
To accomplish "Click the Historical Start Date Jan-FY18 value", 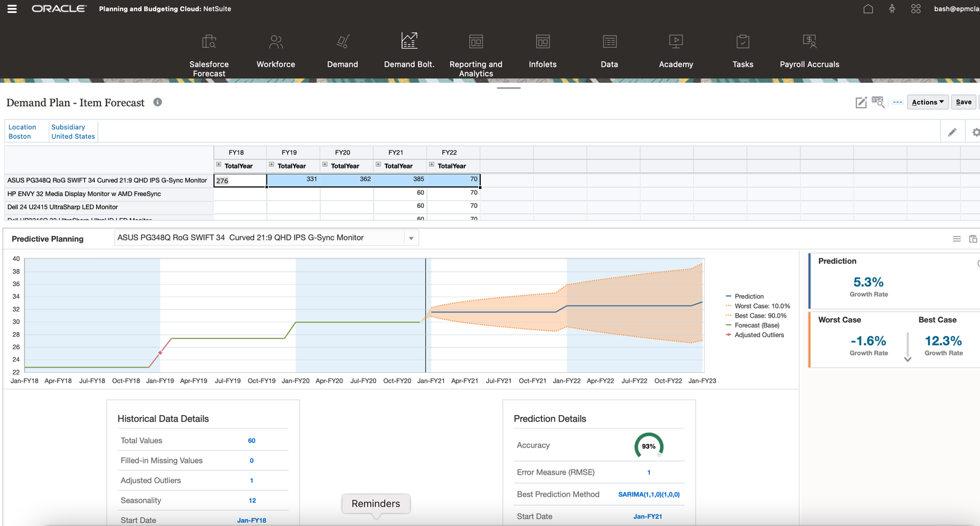I will (252, 520).
